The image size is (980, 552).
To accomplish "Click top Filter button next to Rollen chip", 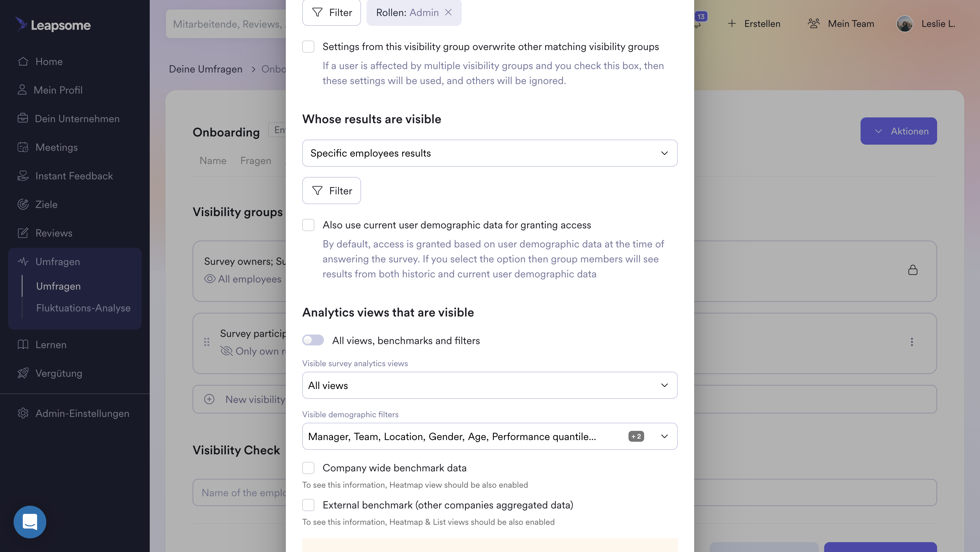I will coord(331,12).
